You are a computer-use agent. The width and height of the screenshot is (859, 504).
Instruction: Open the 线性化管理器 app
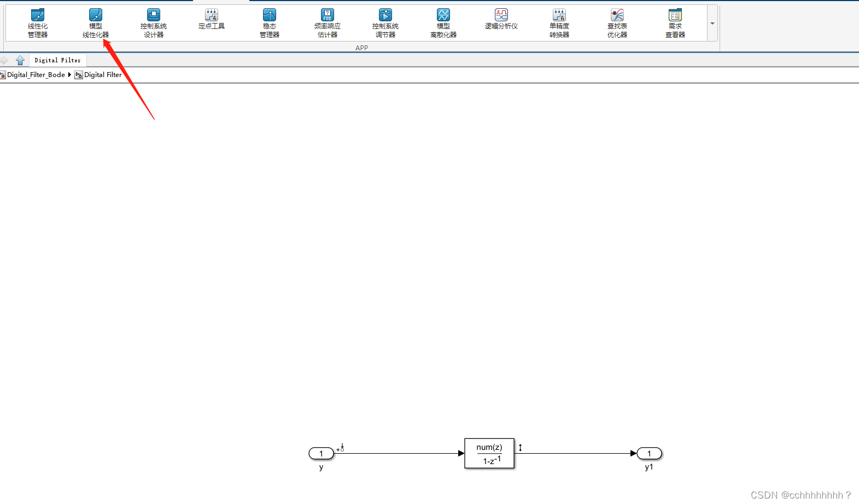click(38, 23)
